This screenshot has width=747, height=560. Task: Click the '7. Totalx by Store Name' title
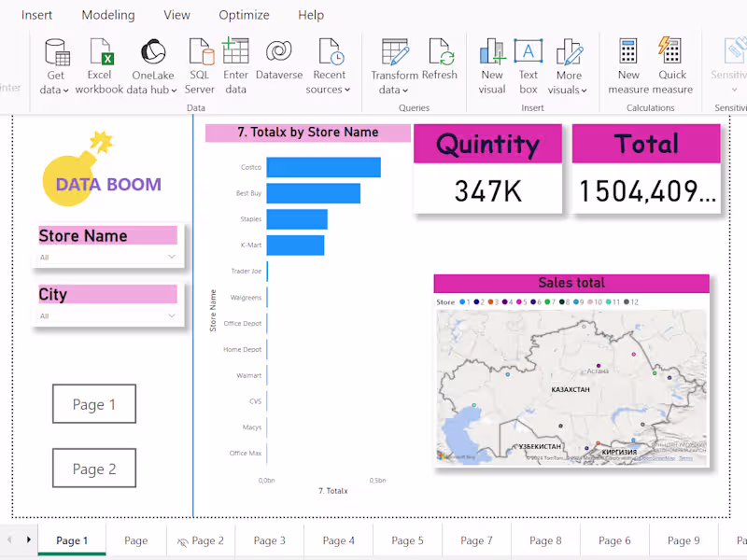[308, 133]
